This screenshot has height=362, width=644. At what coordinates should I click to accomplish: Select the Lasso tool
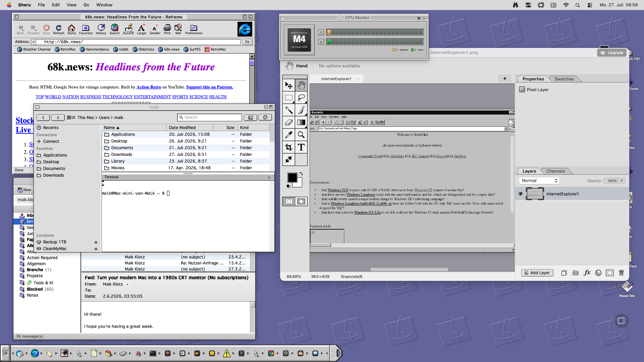pyautogui.click(x=301, y=98)
